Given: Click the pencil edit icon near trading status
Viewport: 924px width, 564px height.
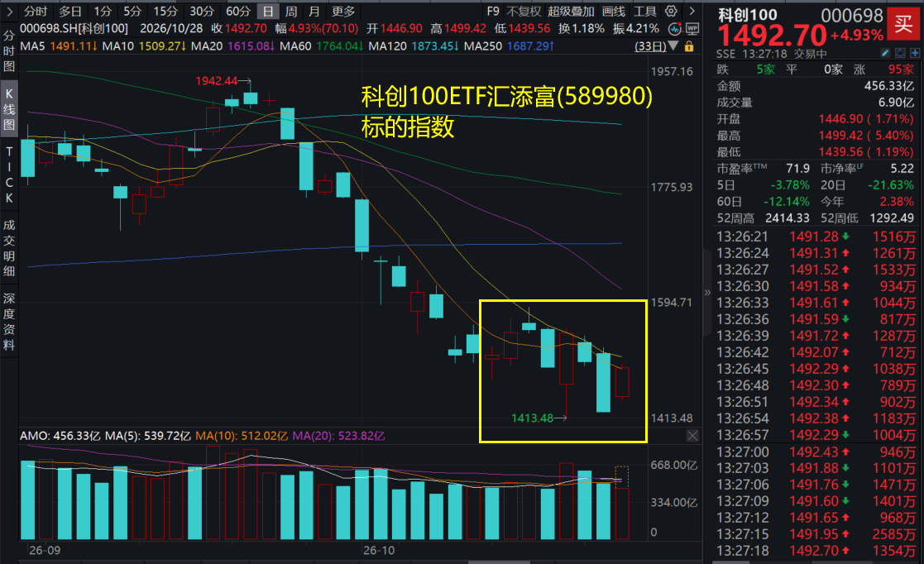Looking at the screenshot, I should coord(885,53).
